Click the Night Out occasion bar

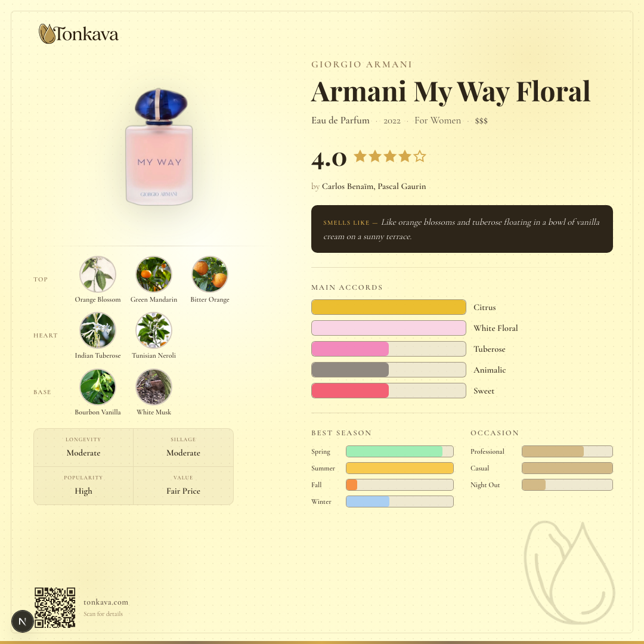click(x=567, y=485)
